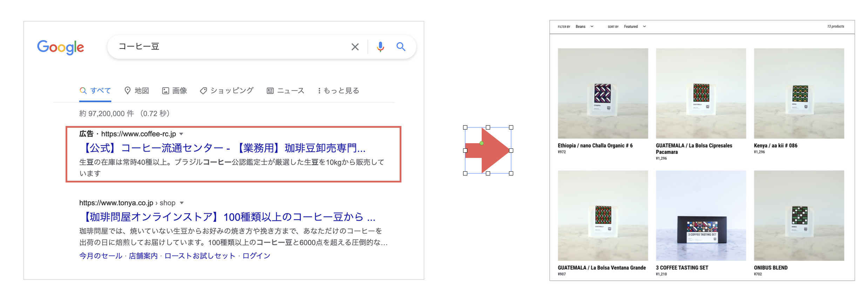
Task: Open もっと見る menu
Action: coord(339,91)
